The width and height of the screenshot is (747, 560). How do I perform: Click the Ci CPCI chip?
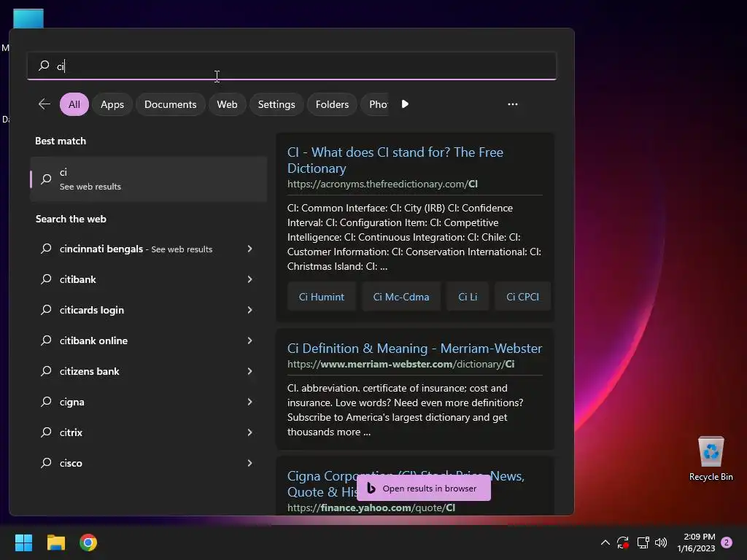tap(522, 297)
